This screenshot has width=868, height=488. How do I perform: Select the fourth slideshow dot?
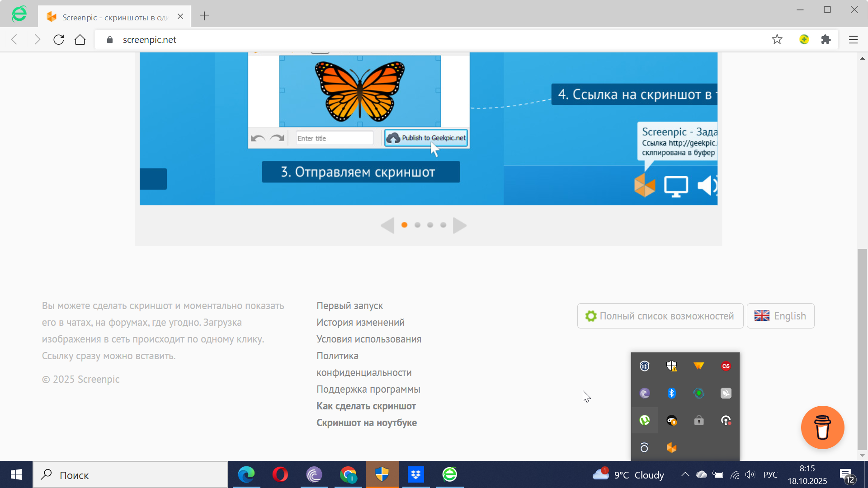(443, 225)
